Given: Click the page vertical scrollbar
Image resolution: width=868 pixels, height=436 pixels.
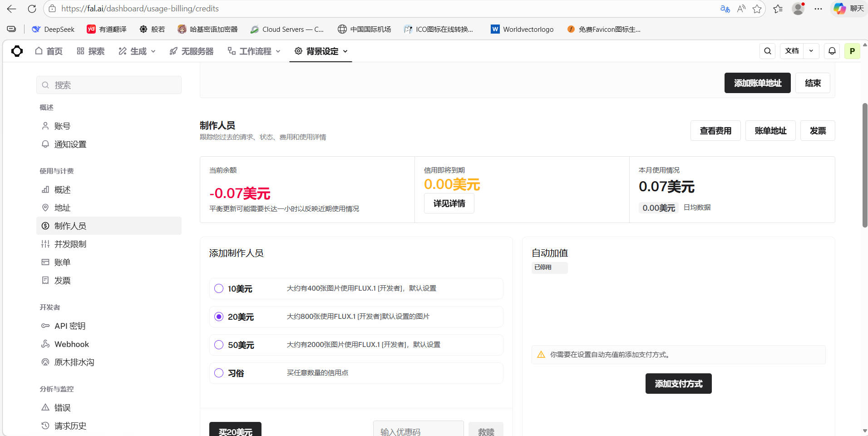Looking at the screenshot, I should tap(864, 165).
